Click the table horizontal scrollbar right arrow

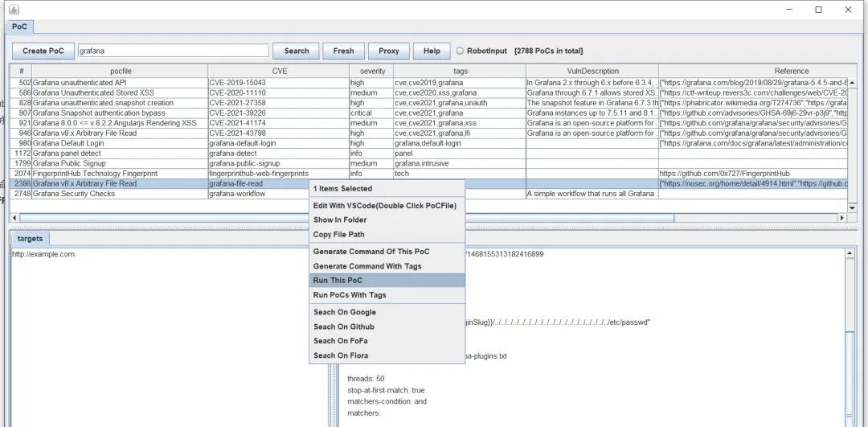[x=843, y=218]
